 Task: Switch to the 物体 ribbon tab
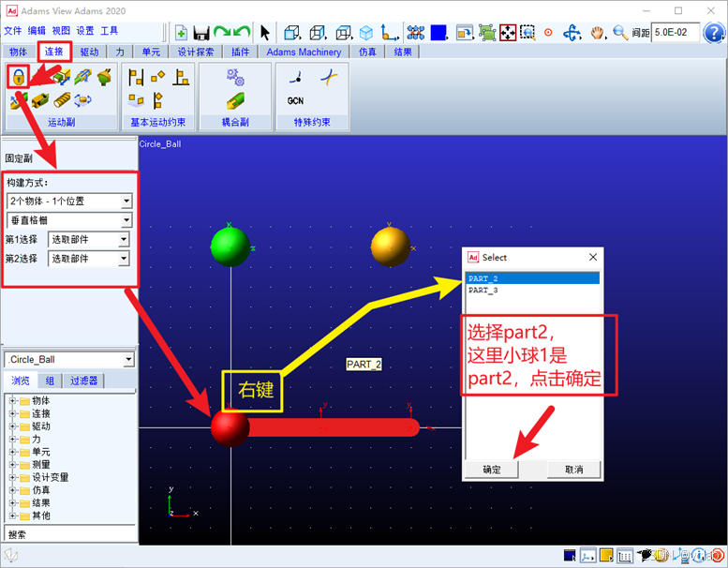point(18,52)
